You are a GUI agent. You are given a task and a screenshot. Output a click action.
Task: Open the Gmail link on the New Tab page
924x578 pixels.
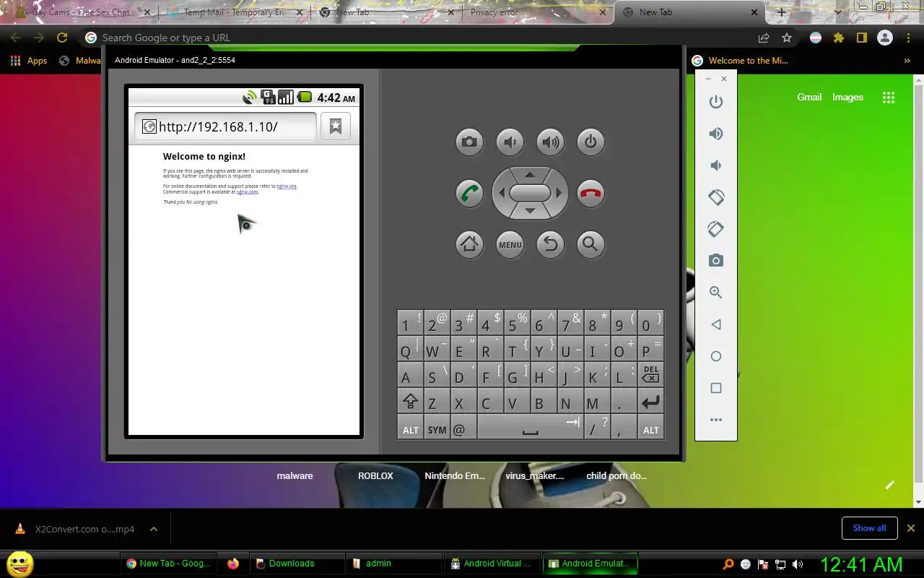(x=809, y=97)
